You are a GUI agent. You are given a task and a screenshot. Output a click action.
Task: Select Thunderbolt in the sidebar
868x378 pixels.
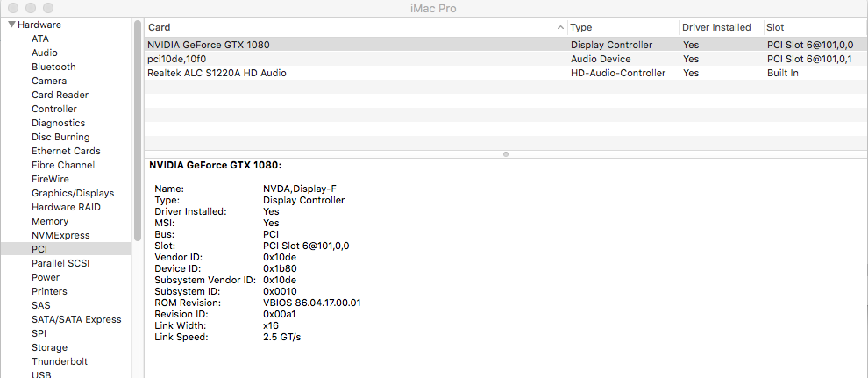click(60, 361)
